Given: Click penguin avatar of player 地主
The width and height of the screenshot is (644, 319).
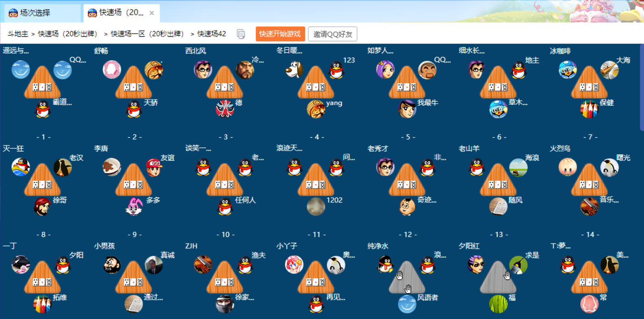Looking at the screenshot, I should (518, 70).
